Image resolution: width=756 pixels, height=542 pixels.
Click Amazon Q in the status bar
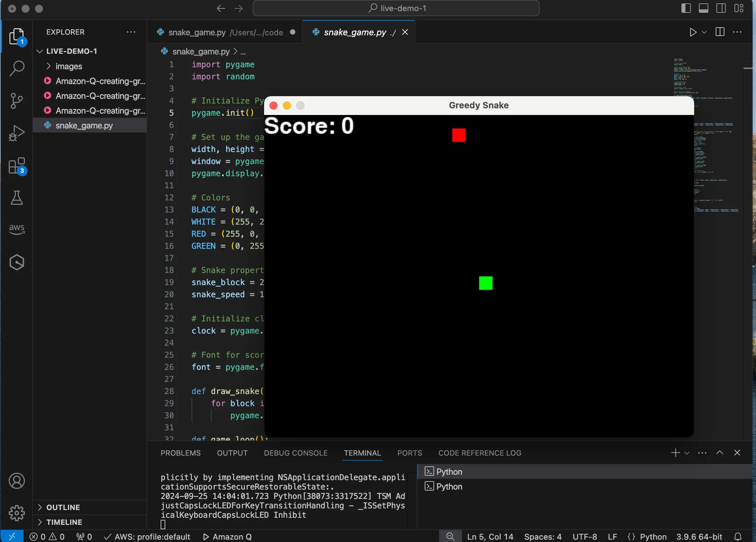(227, 537)
